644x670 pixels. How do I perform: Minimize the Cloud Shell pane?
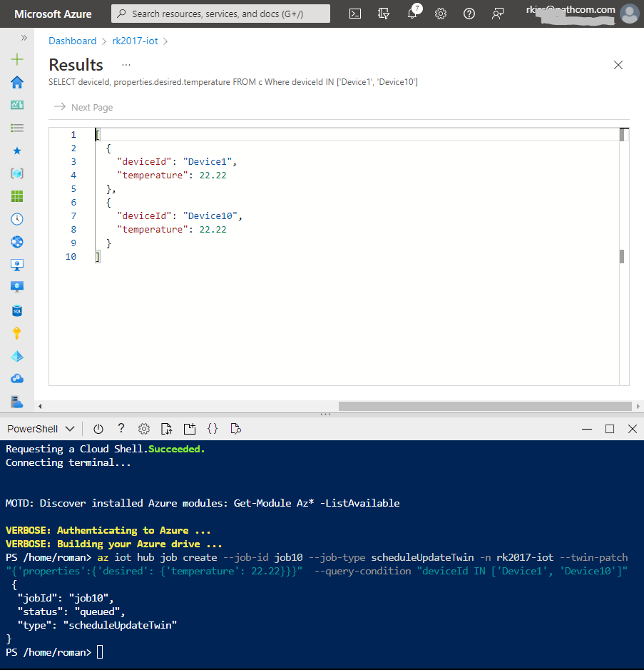[587, 429]
